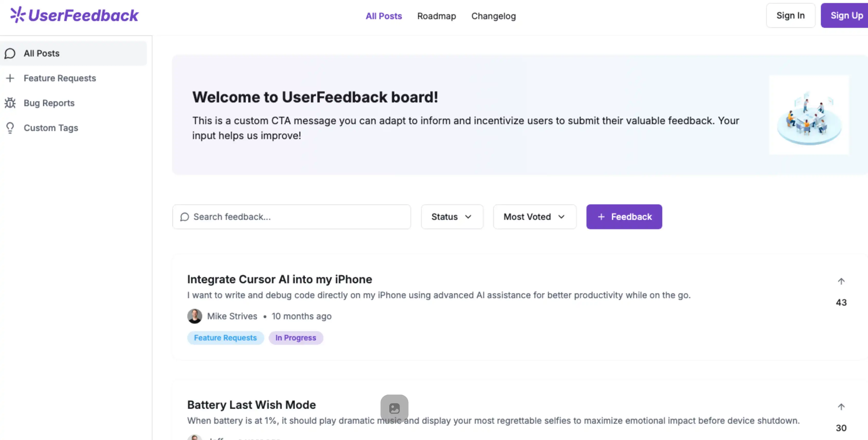Screen dimensions: 868x440
Task: Click the lightbulb icon beside Custom Tags
Action: (10, 128)
